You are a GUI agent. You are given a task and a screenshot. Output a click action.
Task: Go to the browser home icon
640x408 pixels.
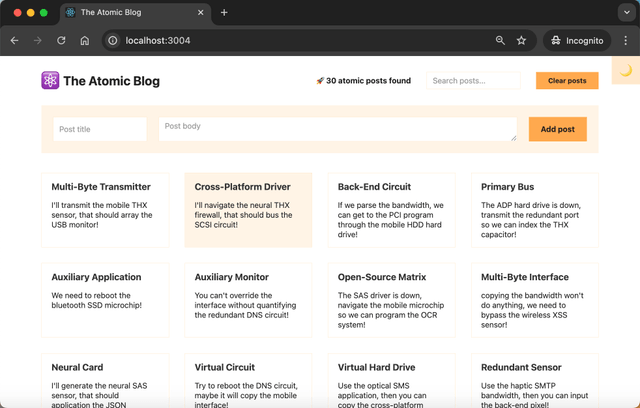(85, 41)
